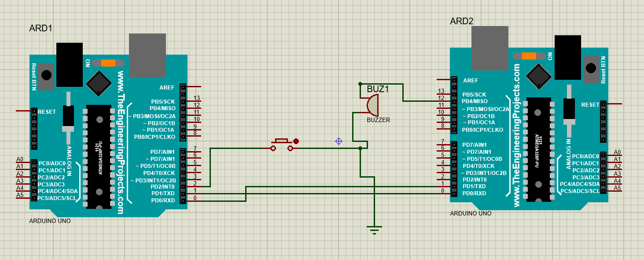Click the push button component between the Arduinos
The width and height of the screenshot is (644, 260).
click(281, 142)
